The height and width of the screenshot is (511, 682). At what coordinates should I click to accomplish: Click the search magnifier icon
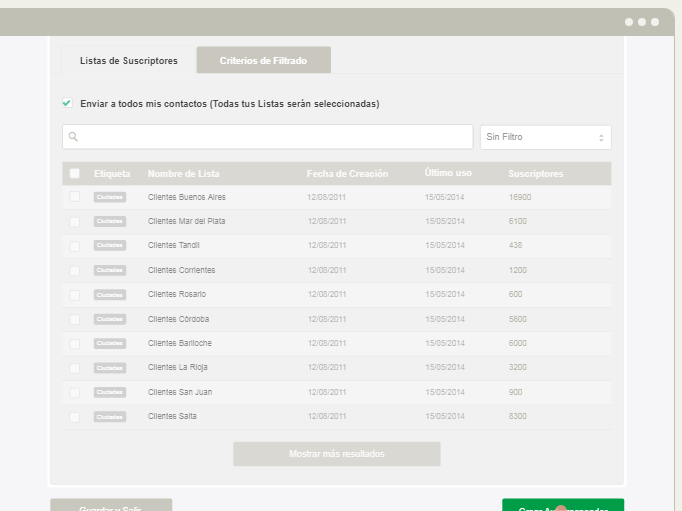(74, 137)
